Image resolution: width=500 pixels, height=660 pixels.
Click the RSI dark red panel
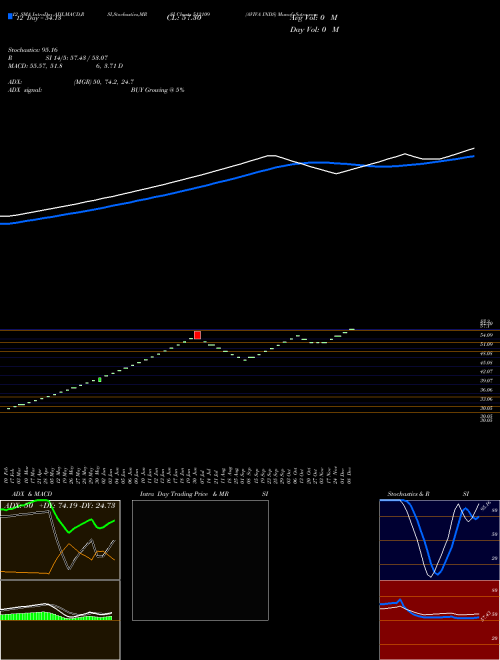pyautogui.click(x=439, y=620)
